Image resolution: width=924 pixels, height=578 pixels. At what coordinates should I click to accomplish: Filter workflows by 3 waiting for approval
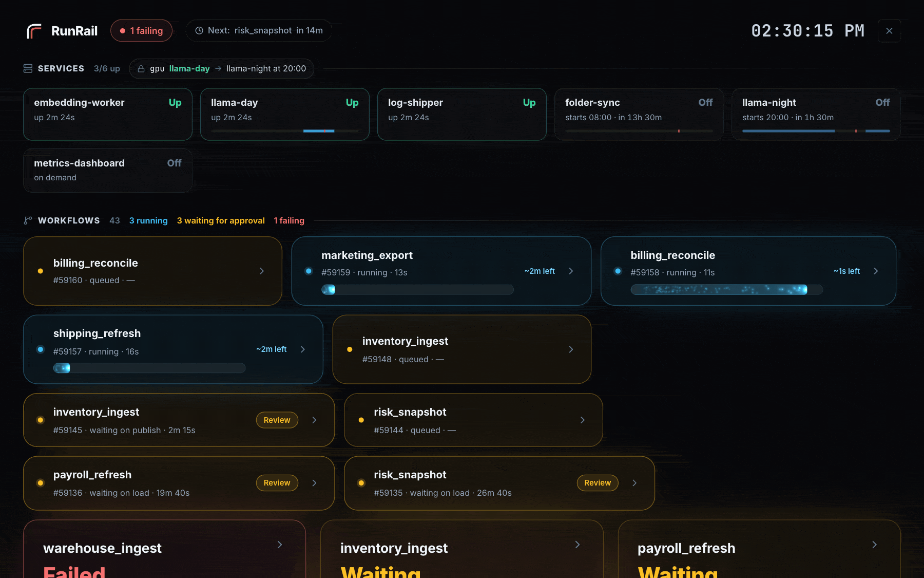coord(221,220)
